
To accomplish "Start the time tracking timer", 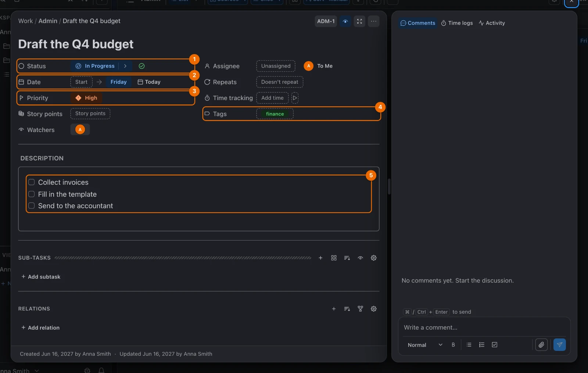I will [295, 98].
